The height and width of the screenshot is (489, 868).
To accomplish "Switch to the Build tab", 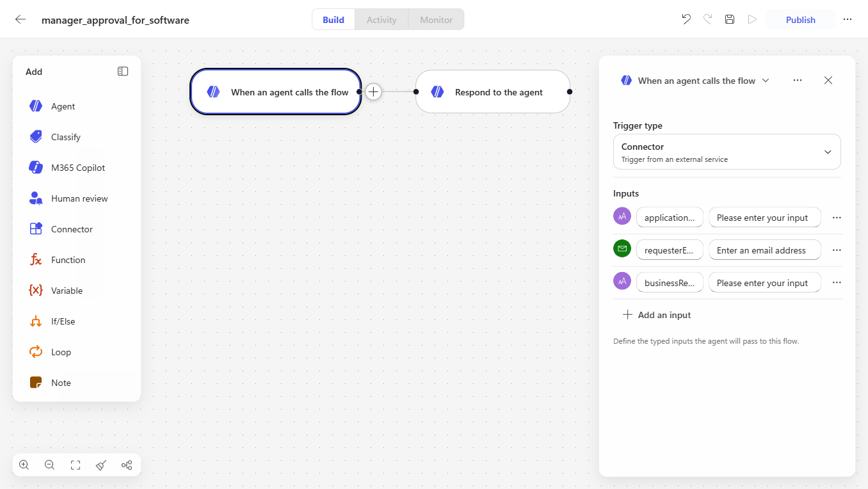I will click(334, 19).
